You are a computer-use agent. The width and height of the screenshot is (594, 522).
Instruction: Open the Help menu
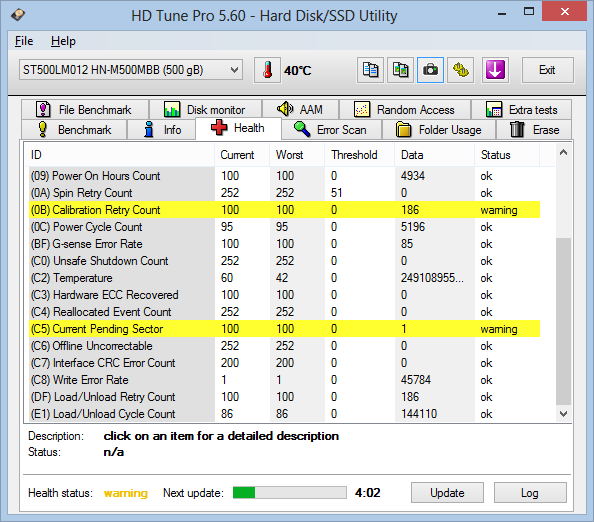[63, 41]
